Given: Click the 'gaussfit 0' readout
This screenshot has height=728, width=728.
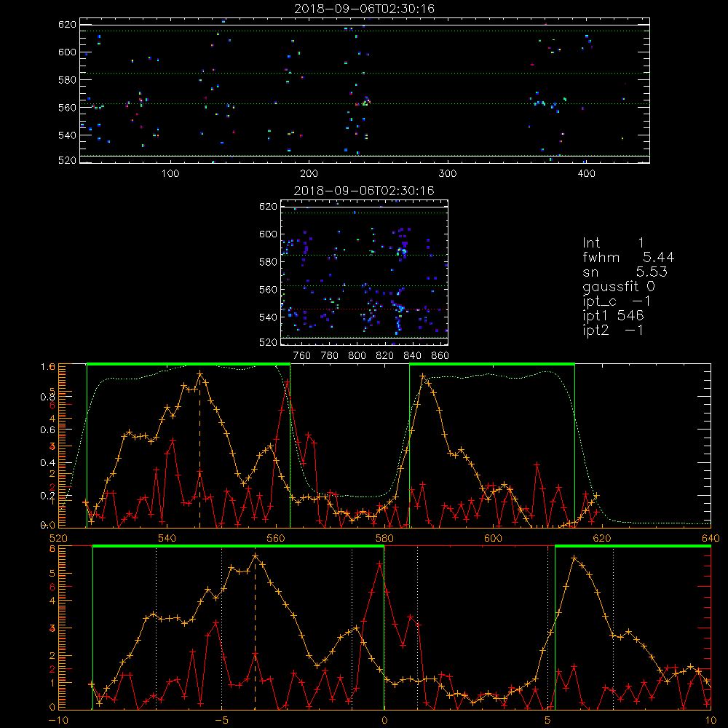Looking at the screenshot, I should 618,286.
